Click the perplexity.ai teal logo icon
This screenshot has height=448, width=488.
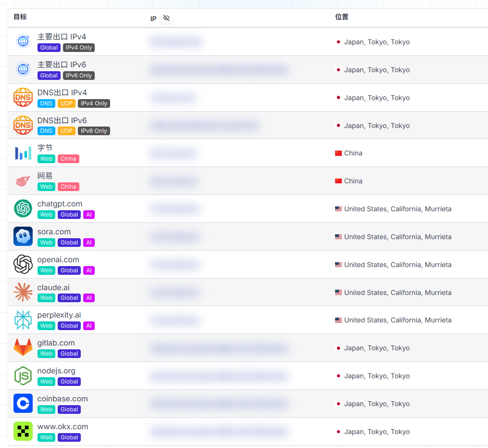point(23,320)
